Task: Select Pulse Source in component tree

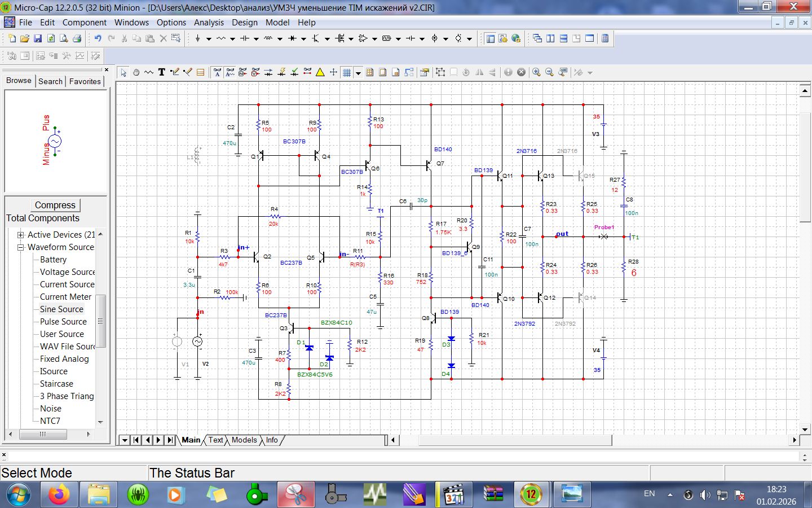Action: coord(63,322)
